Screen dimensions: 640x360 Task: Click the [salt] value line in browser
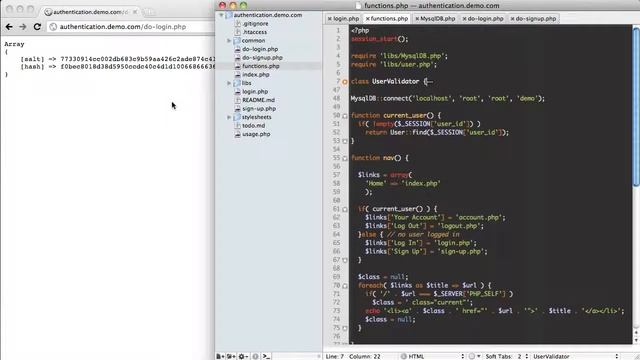(x=118, y=59)
